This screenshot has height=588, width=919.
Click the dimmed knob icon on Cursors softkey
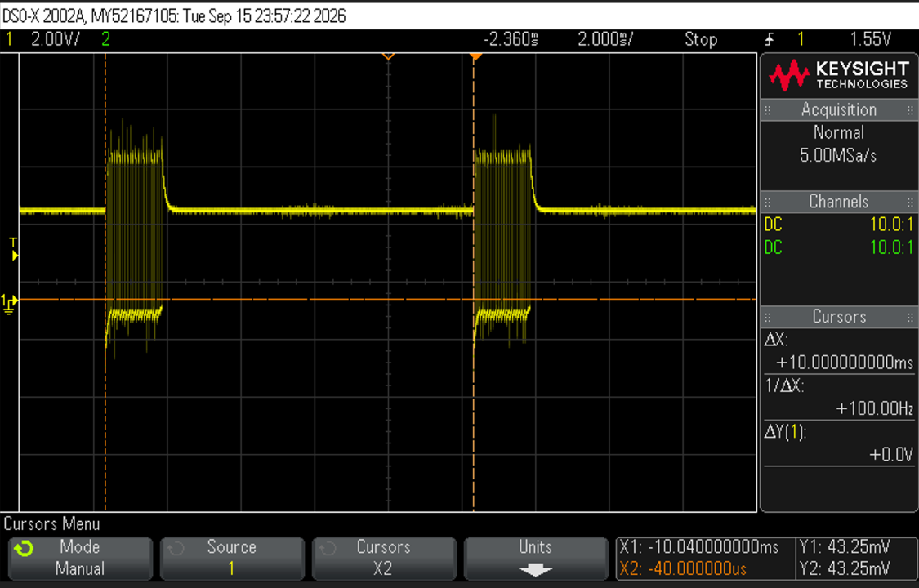pyautogui.click(x=327, y=549)
